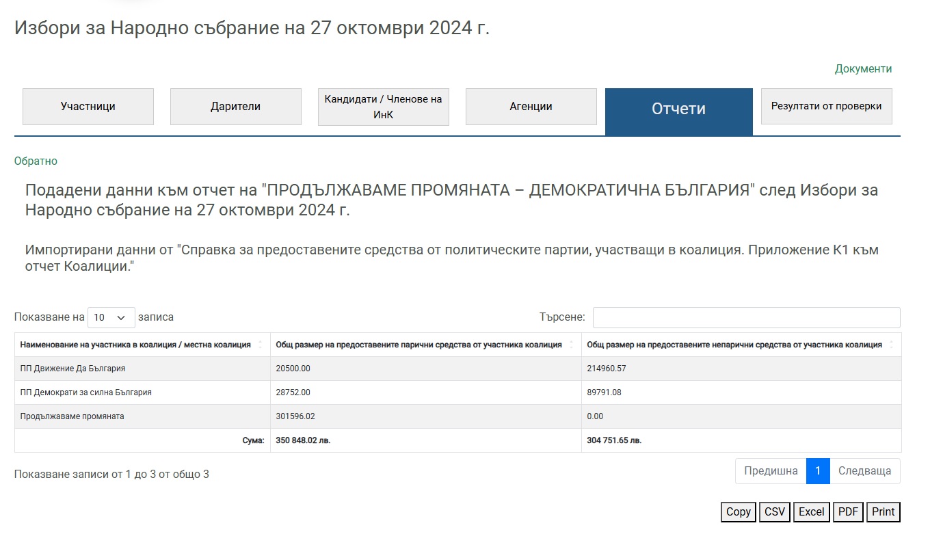943x560 pixels.
Task: Open Резултати от проверки tab
Action: [x=826, y=106]
